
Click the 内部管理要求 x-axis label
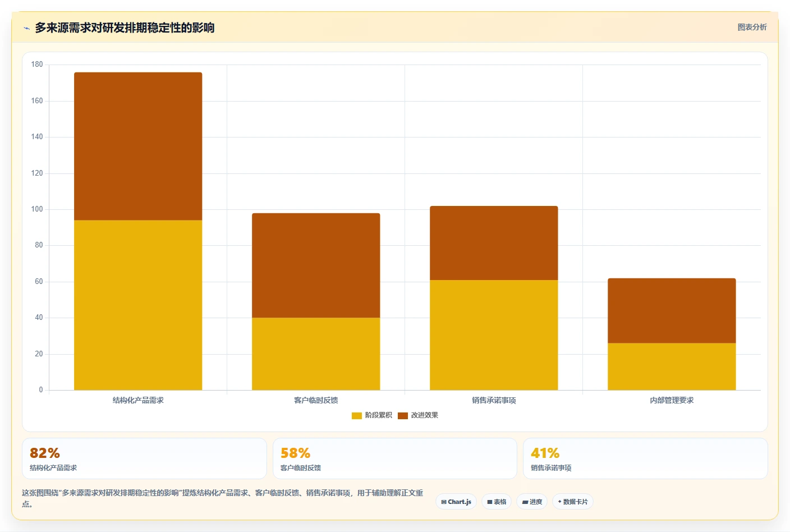click(672, 400)
